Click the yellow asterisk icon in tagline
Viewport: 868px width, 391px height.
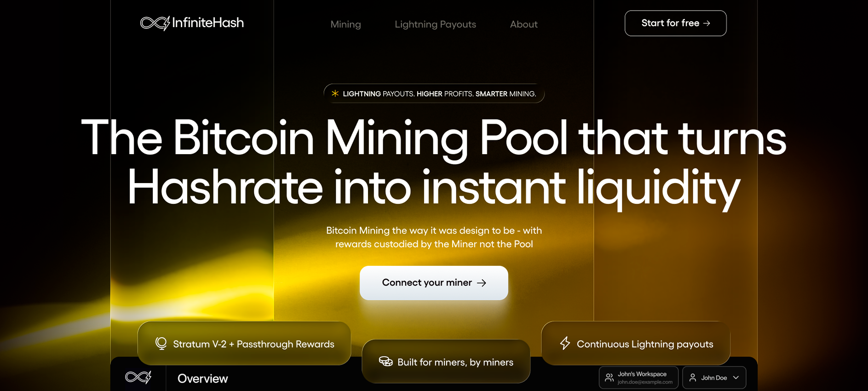[x=335, y=93]
